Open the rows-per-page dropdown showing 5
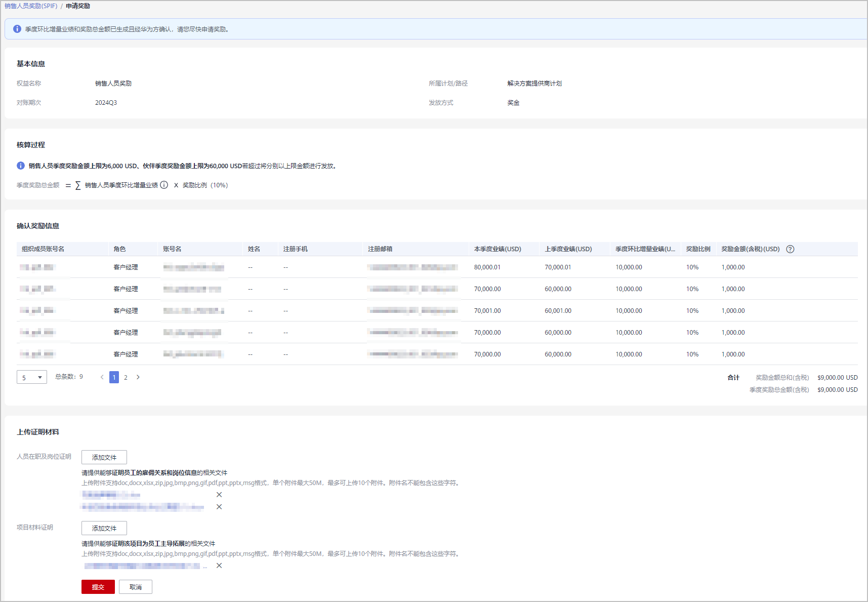The width and height of the screenshot is (868, 602). (32, 377)
